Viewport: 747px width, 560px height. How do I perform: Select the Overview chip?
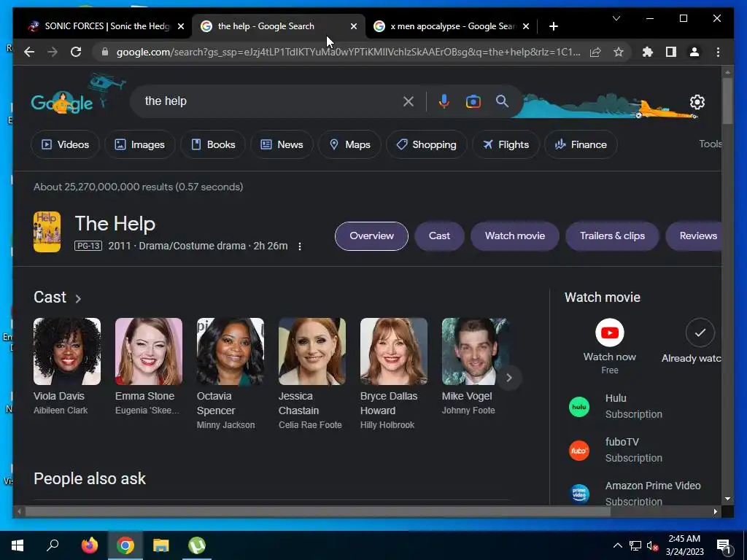pos(371,236)
